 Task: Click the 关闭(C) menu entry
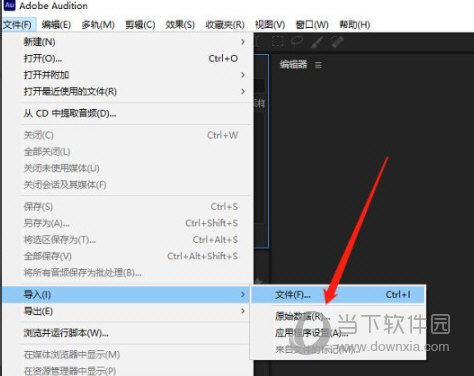pyautogui.click(x=127, y=135)
